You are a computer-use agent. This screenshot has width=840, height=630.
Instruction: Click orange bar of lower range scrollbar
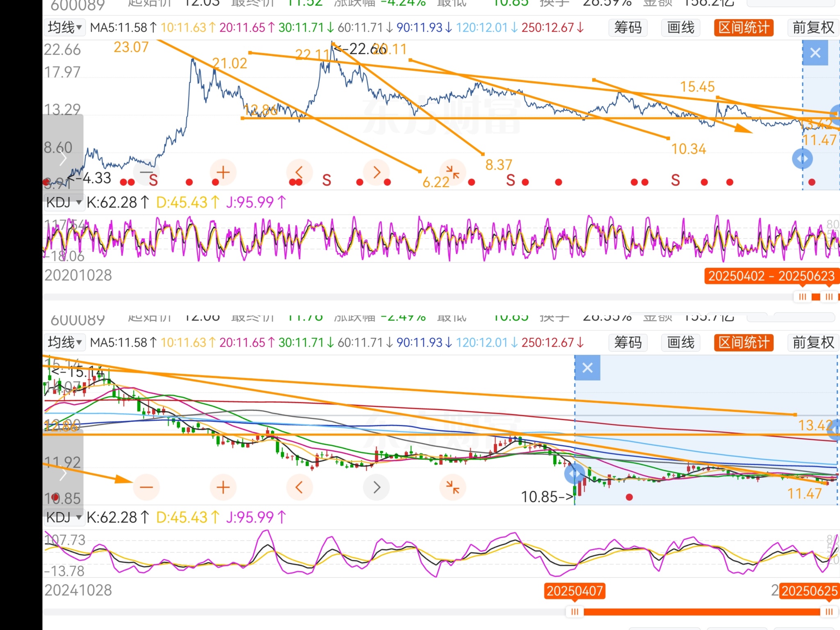702,612
